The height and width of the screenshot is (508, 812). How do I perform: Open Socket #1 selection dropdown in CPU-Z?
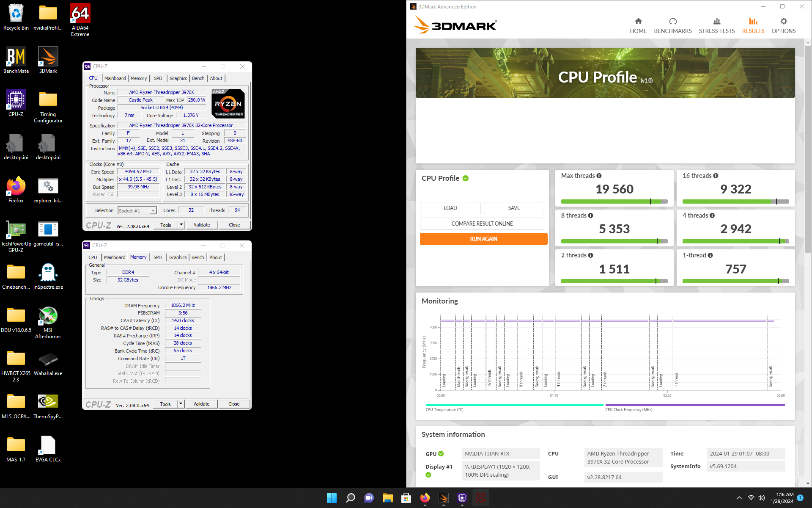137,210
